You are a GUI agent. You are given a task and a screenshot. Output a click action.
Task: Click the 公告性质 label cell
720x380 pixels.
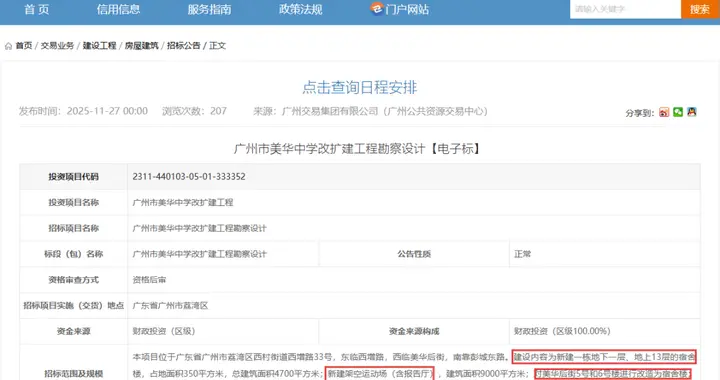[x=414, y=254]
